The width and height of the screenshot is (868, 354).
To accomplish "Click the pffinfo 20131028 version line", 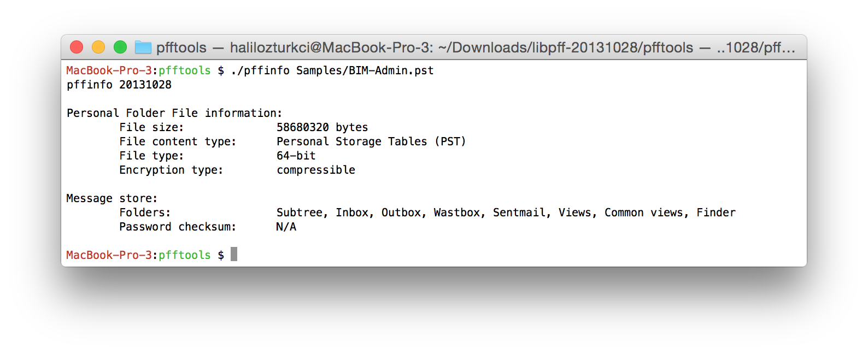I will click(119, 85).
